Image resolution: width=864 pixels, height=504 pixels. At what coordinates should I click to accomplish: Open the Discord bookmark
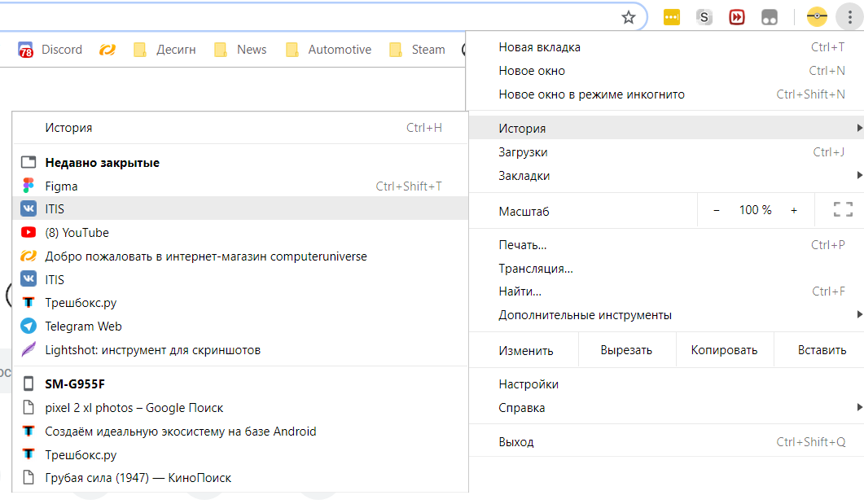tap(50, 50)
